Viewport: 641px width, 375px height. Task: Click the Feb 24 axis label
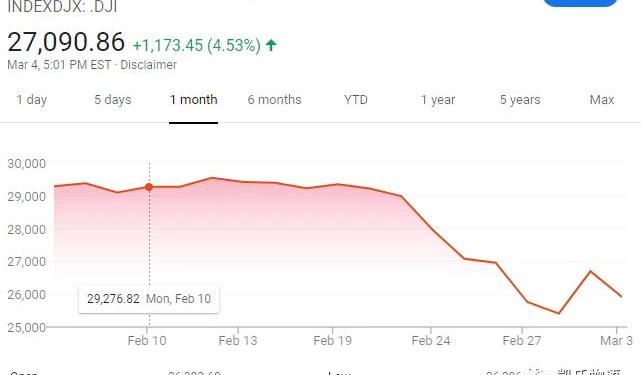pos(431,341)
